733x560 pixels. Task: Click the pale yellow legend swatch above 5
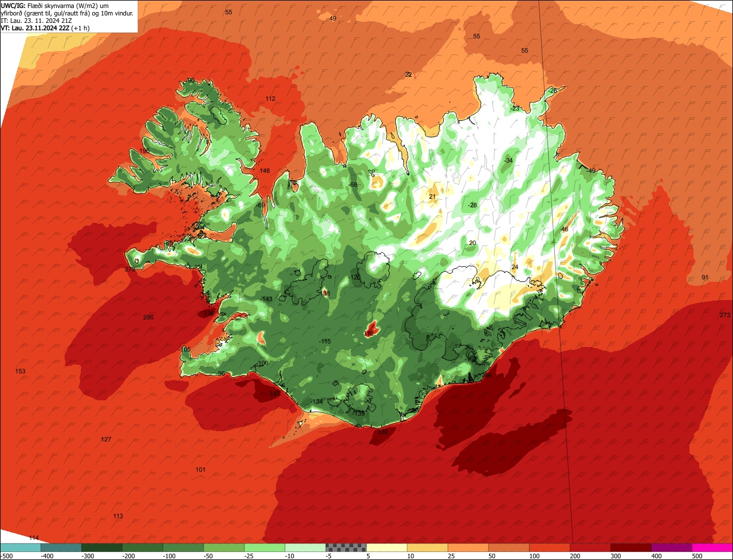(x=387, y=547)
